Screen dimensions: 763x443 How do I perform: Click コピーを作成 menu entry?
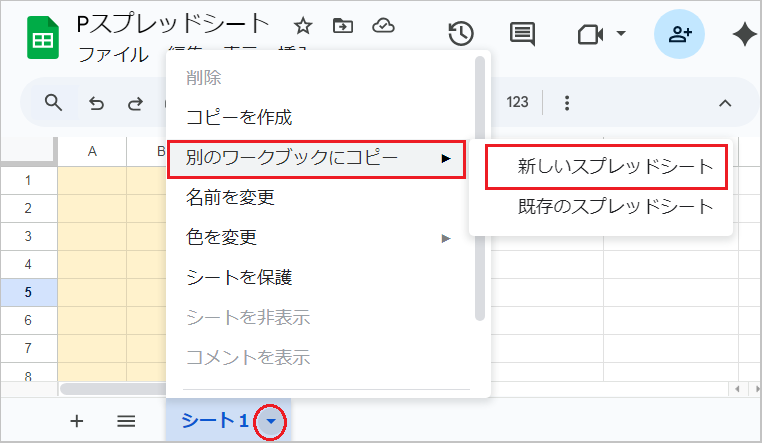(239, 118)
